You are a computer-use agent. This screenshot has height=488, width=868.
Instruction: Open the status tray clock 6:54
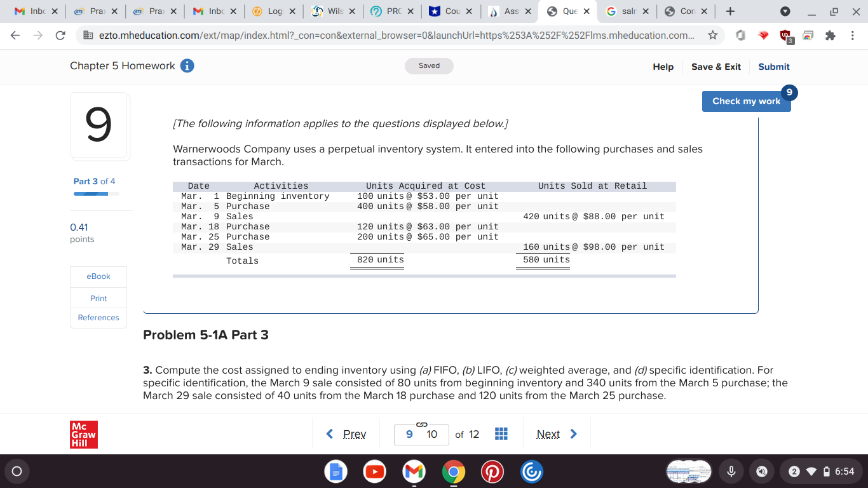pos(844,471)
